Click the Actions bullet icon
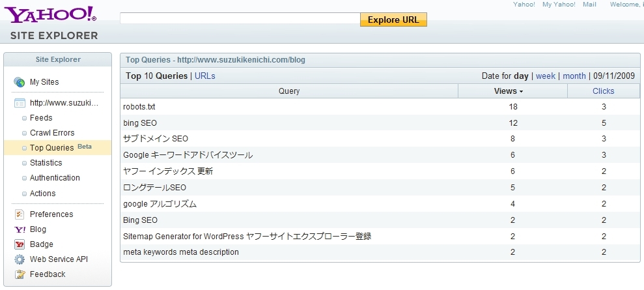 point(25,194)
